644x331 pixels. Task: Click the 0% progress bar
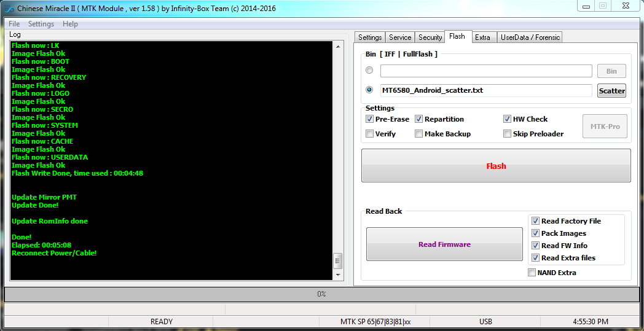coord(321,294)
